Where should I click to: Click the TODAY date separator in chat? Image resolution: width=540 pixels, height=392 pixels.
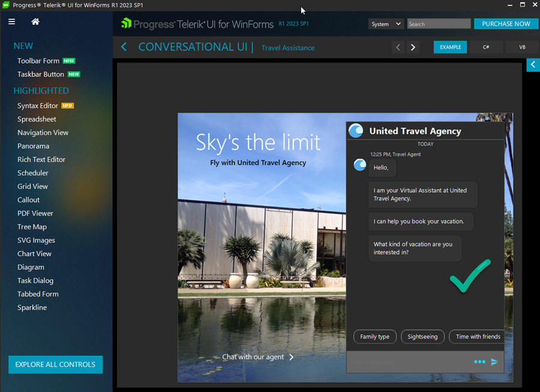coord(425,144)
